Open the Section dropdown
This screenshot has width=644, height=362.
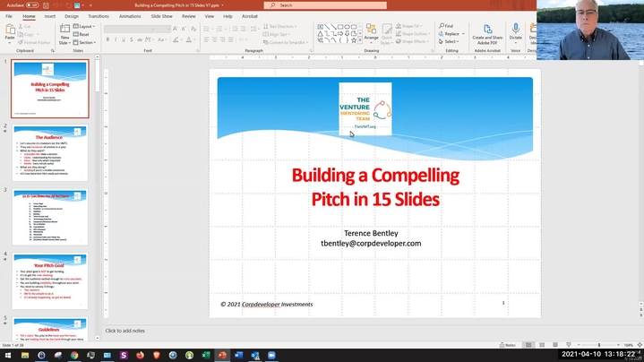(x=84, y=42)
